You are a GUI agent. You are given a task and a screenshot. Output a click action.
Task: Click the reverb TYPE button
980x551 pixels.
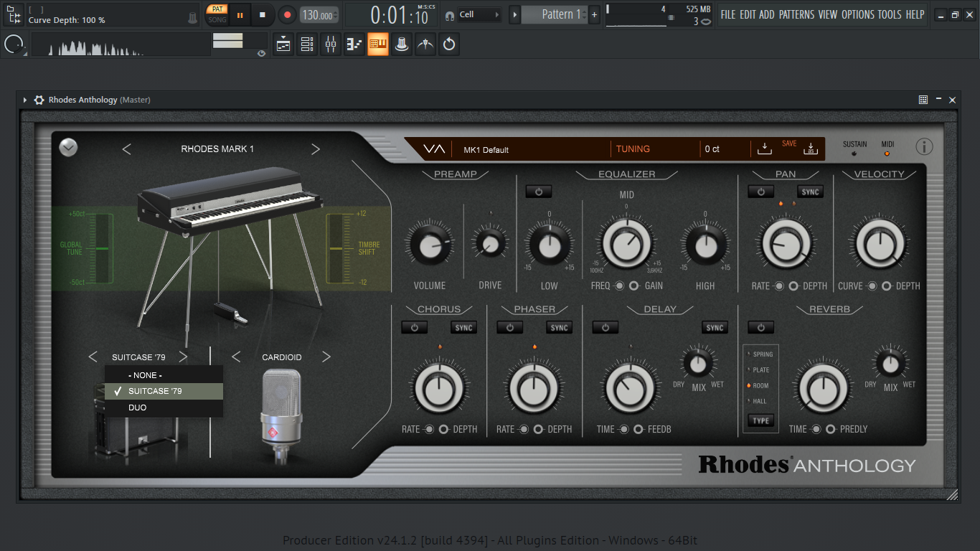point(761,421)
